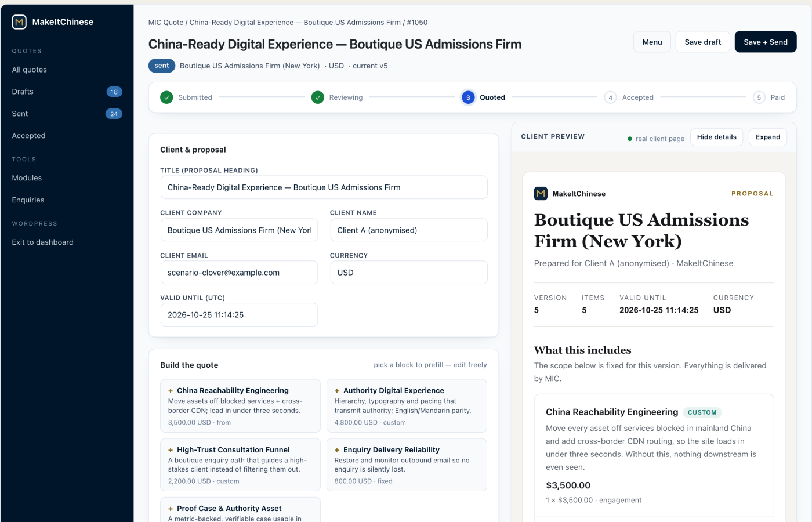Viewport: 812px width, 522px height.
Task: Click the green real client page status dot
Action: pos(630,139)
